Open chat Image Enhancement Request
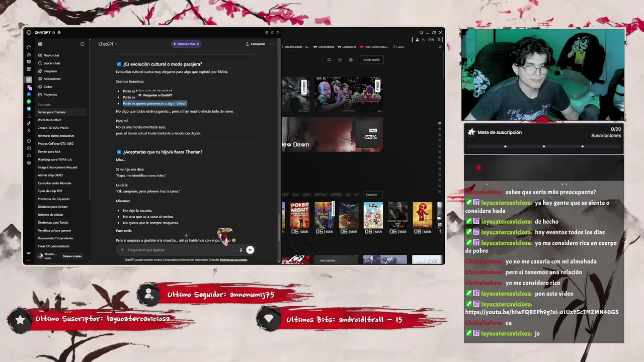Screen dimensions: 644x362 pos(57,167)
